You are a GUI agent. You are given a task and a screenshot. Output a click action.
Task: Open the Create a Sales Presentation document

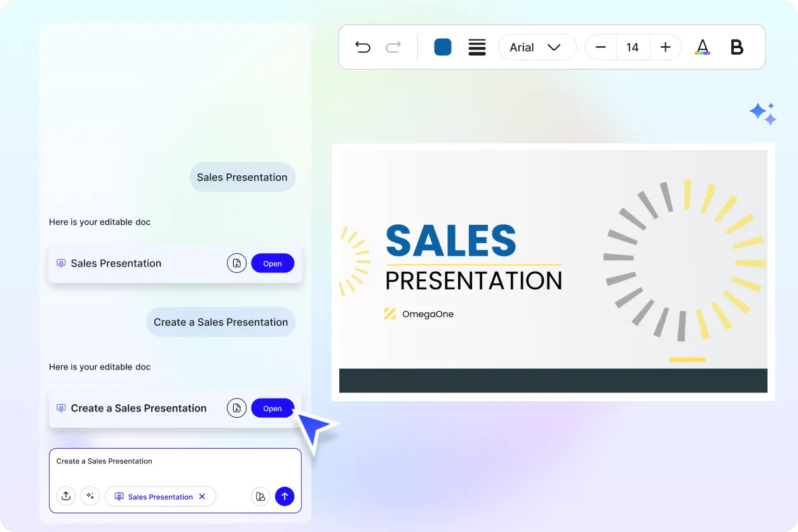pyautogui.click(x=273, y=408)
